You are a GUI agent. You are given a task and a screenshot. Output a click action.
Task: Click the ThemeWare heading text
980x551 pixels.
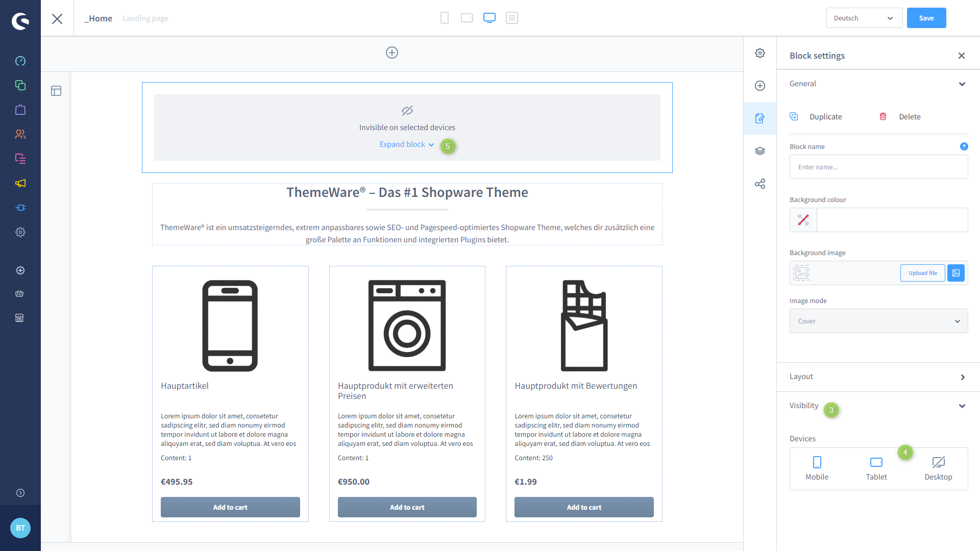coord(407,192)
